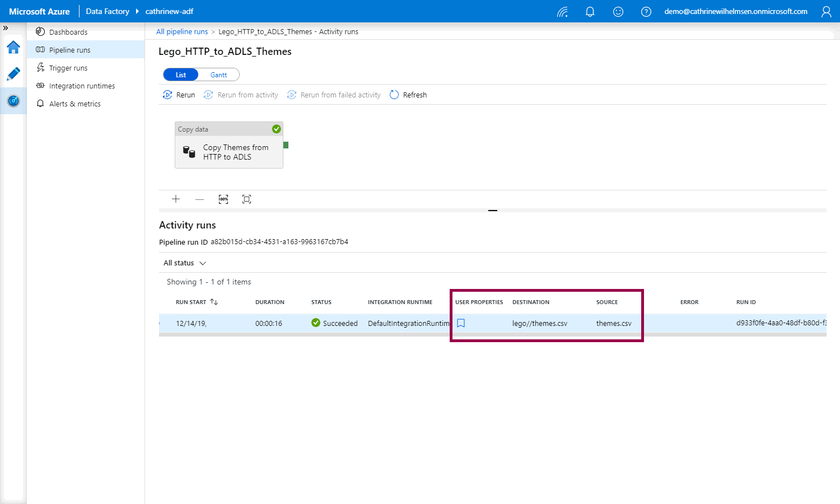The image size is (840, 504).
Task: Go to All pipeline runs link
Action: [x=182, y=32]
